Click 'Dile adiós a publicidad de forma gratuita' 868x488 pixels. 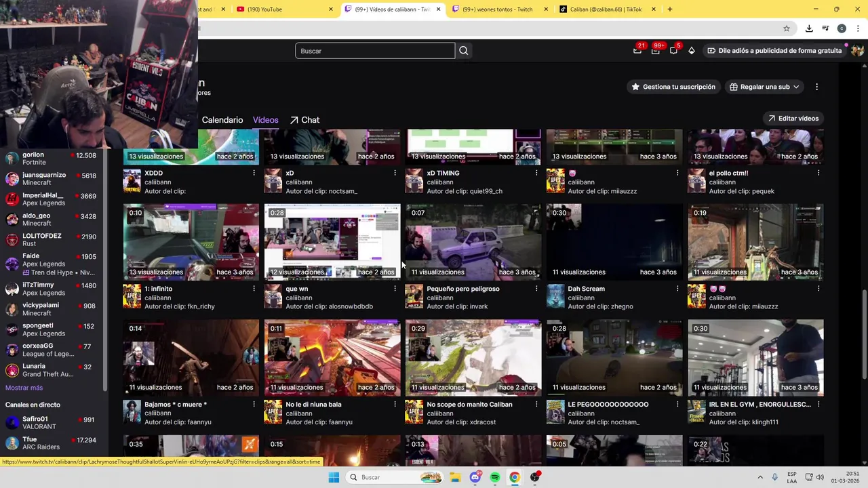click(774, 50)
